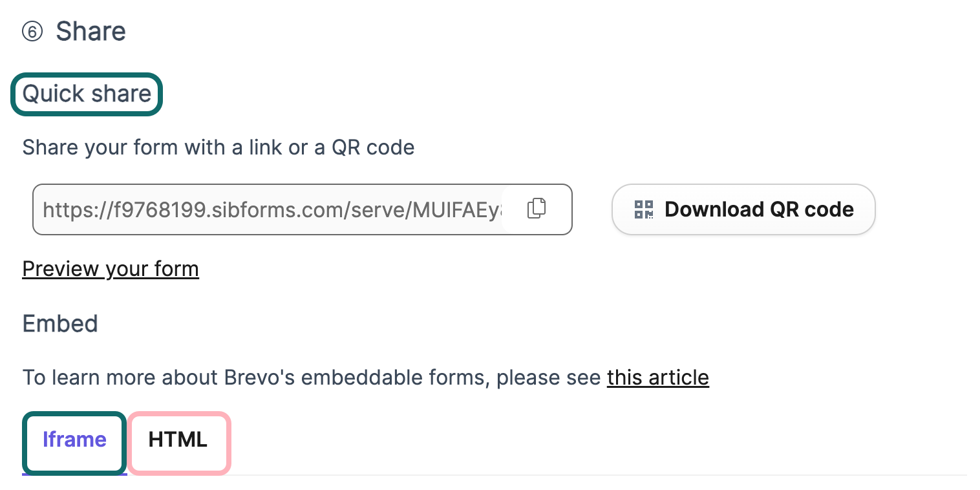The width and height of the screenshot is (980, 490).
Task: Copy the form share link
Action: [x=537, y=209]
